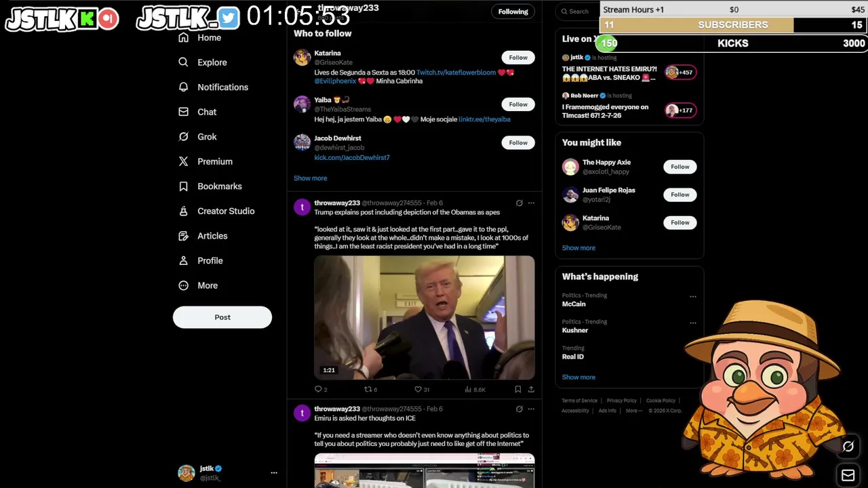Follow Yaiba account
The height and width of the screenshot is (488, 868).
tap(518, 104)
